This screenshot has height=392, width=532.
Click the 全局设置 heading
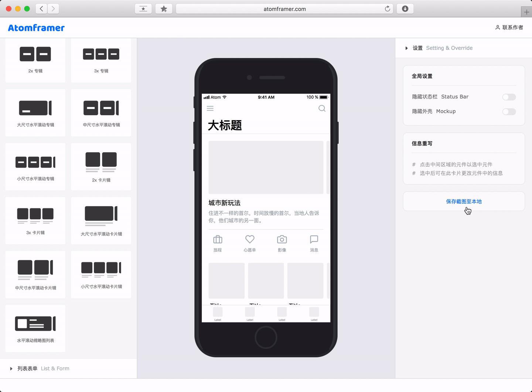(x=422, y=76)
